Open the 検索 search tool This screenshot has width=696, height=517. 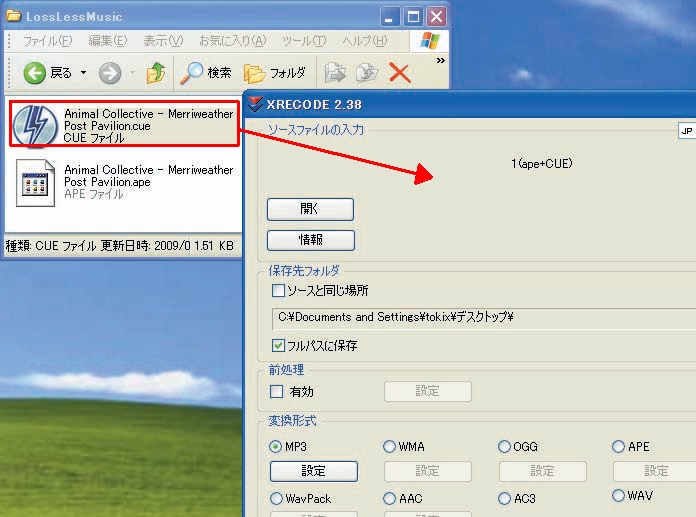(206, 73)
